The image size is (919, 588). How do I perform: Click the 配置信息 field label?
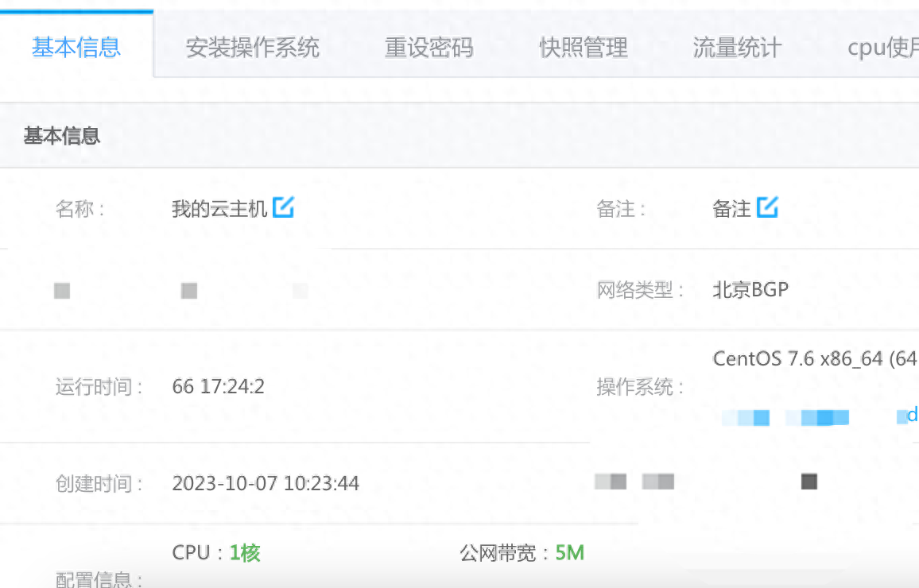pyautogui.click(x=99, y=579)
